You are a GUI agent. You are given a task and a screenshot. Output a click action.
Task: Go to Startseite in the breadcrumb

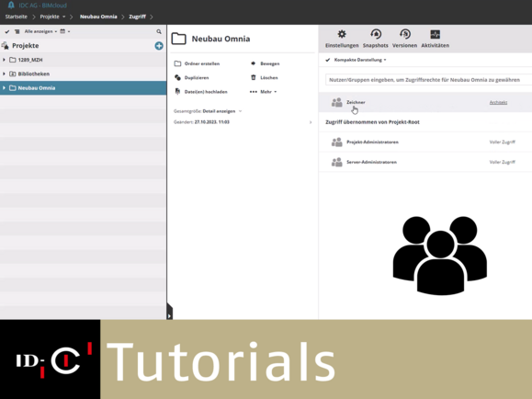16,17
